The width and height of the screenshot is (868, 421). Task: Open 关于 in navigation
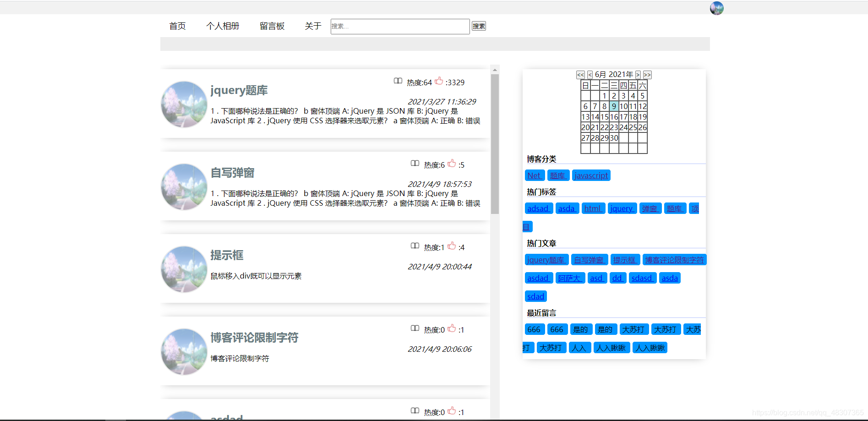point(313,26)
